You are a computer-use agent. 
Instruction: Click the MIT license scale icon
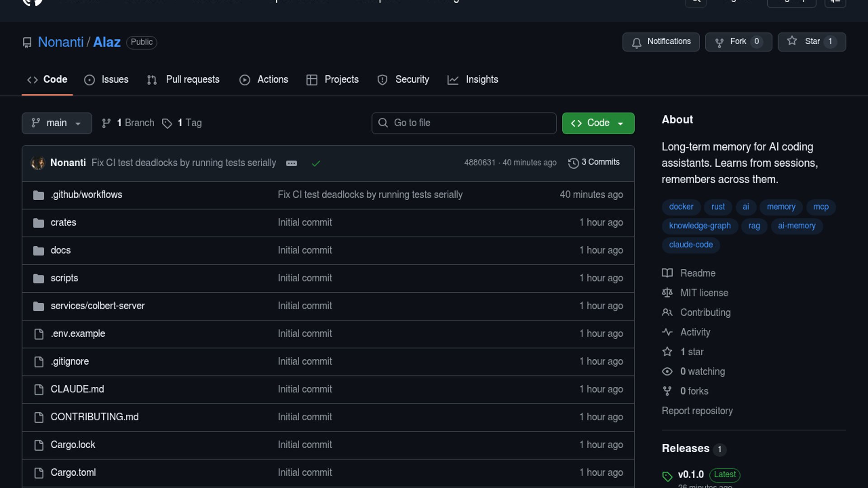(667, 293)
